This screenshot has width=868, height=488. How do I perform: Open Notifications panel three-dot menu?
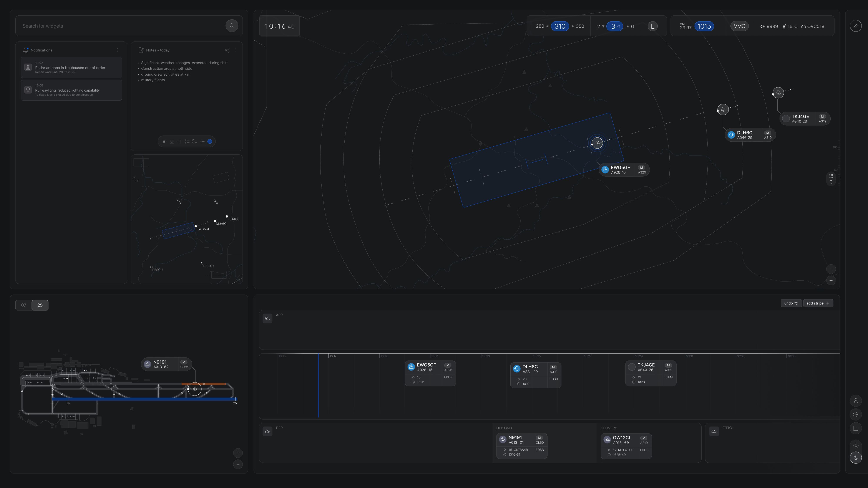coord(118,50)
